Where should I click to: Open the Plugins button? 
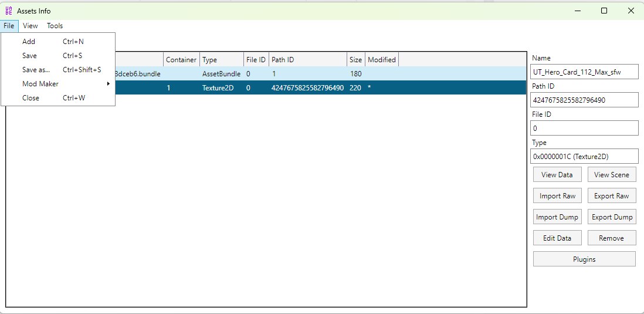click(584, 259)
